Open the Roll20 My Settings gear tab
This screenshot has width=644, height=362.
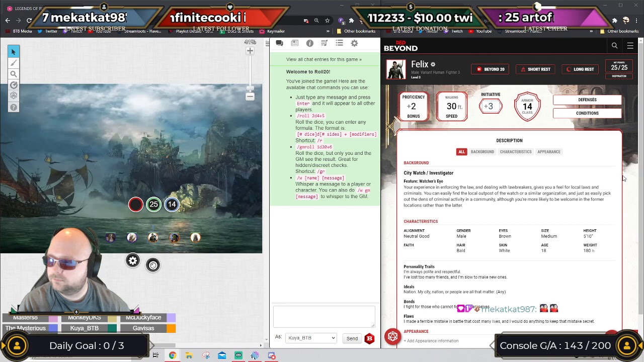pos(354,43)
